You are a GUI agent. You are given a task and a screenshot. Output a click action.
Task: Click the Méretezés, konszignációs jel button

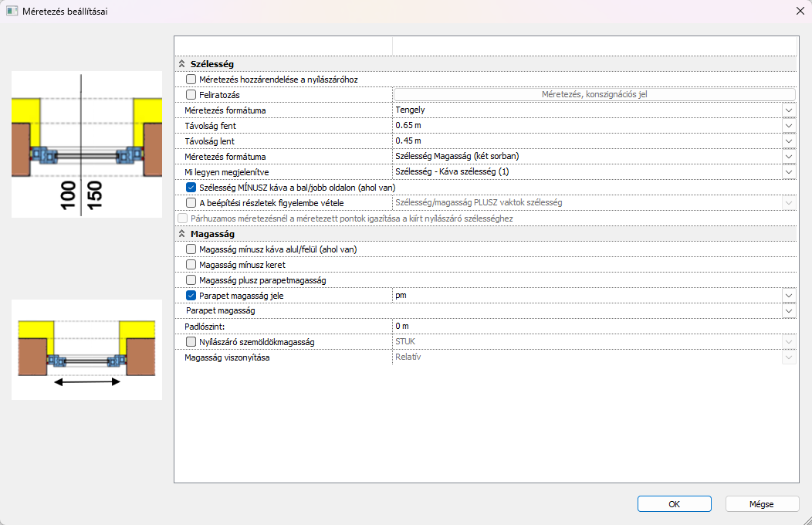tap(594, 95)
